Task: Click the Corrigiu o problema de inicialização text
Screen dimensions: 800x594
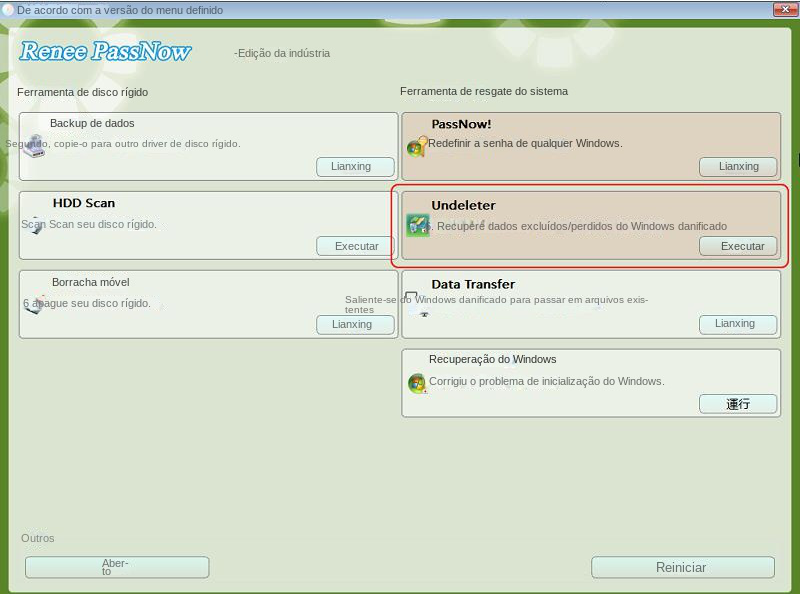Action: point(546,381)
